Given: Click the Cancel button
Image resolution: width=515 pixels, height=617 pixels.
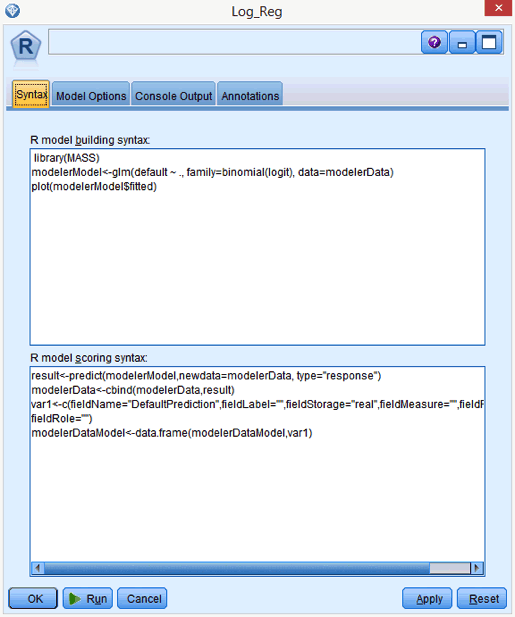Looking at the screenshot, I should [142, 599].
